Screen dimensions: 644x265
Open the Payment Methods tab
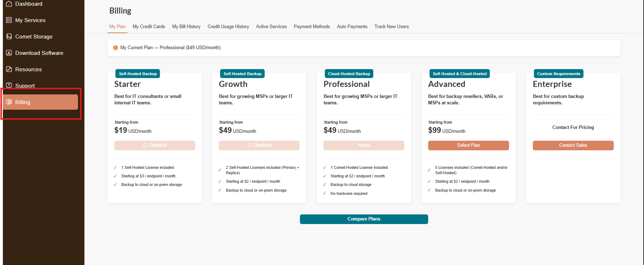tap(312, 27)
